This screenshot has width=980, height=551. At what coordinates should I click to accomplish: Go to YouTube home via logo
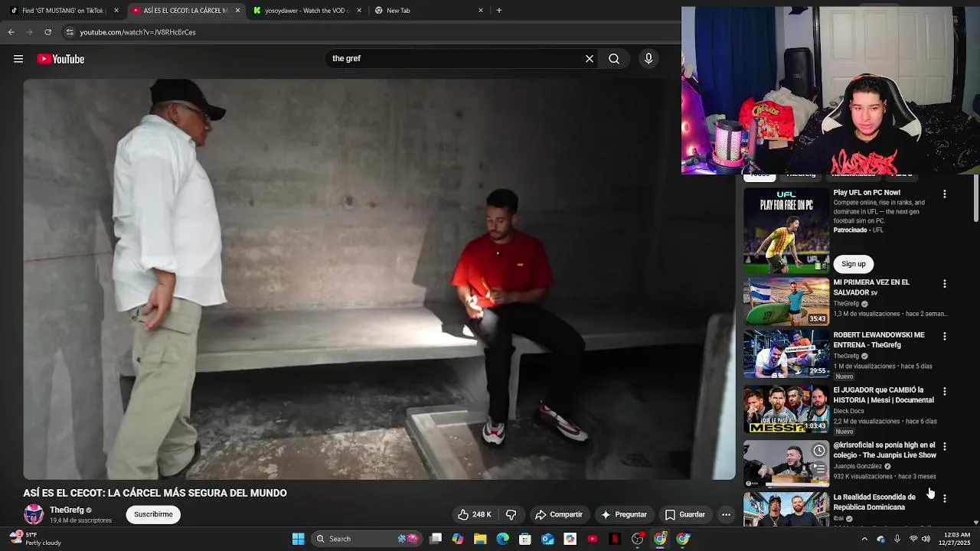pyautogui.click(x=60, y=59)
